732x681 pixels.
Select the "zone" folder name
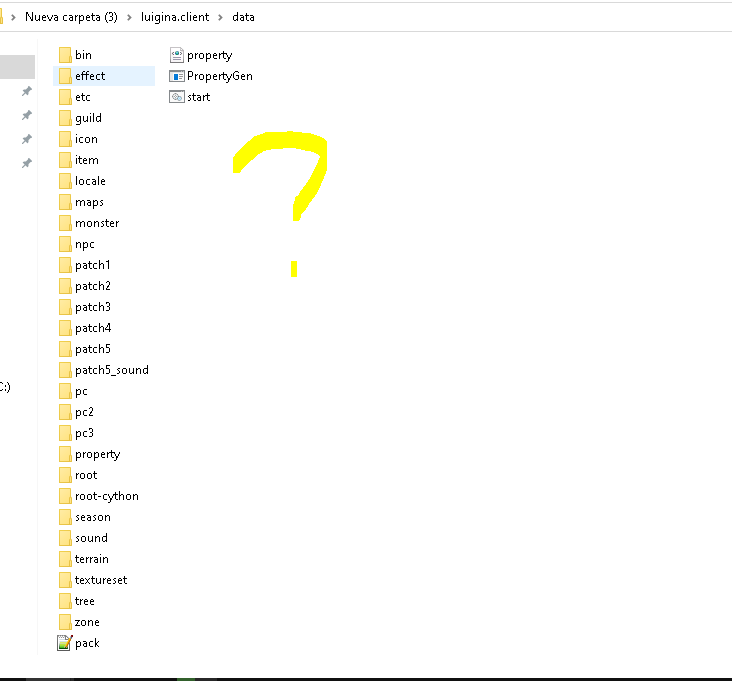87,622
